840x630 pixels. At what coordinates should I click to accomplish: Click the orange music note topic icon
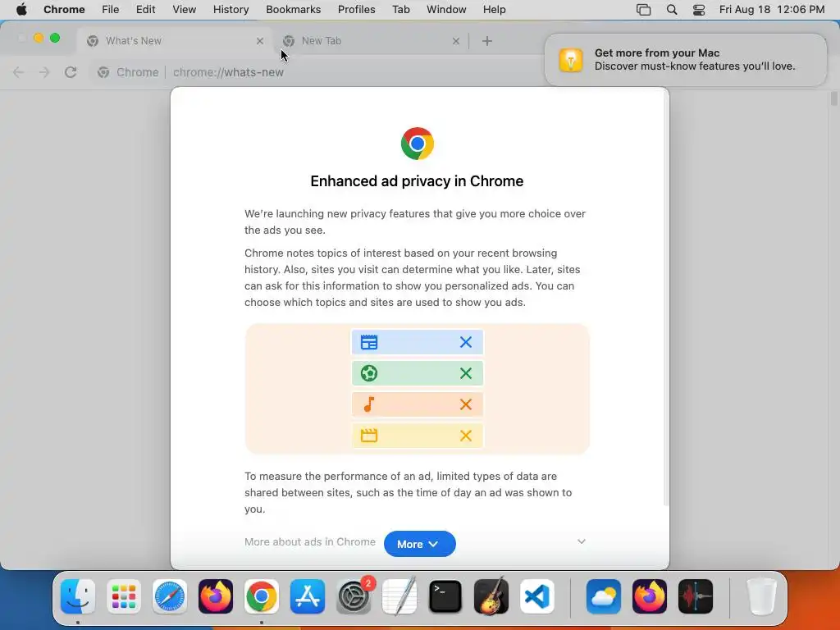coord(369,404)
